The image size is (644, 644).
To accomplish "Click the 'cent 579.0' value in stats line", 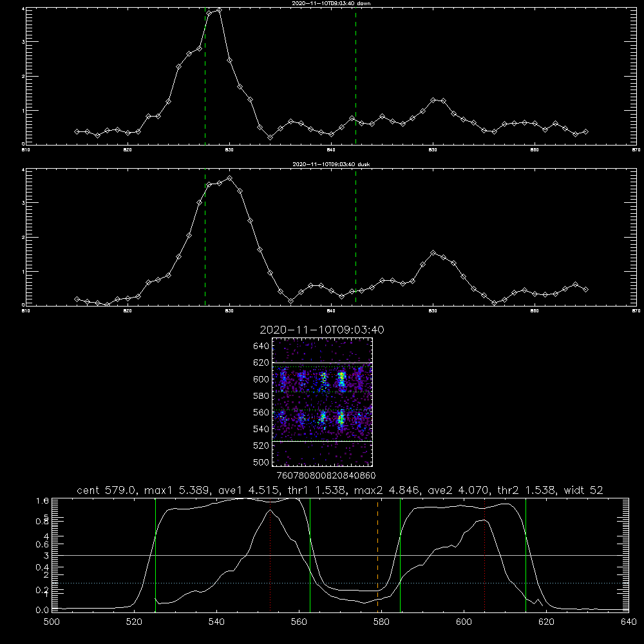I will [x=107, y=490].
